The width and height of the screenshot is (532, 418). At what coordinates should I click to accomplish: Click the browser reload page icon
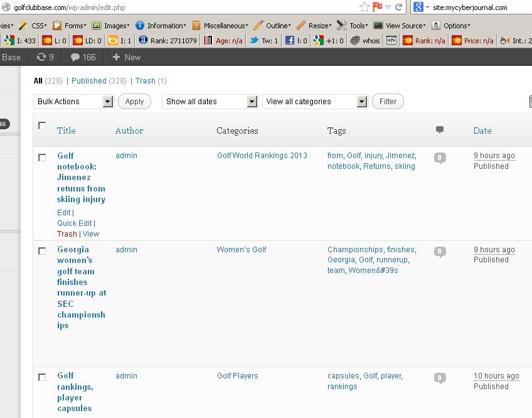click(x=399, y=8)
